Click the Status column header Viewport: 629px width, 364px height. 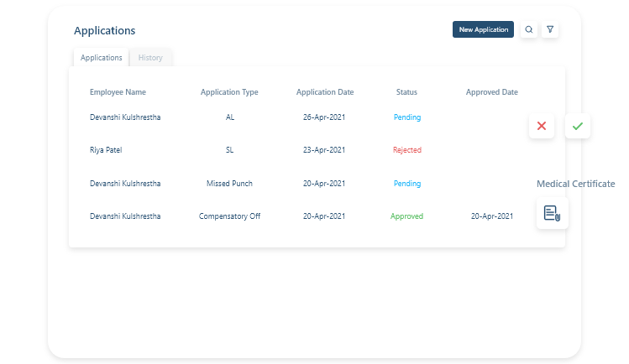point(406,92)
